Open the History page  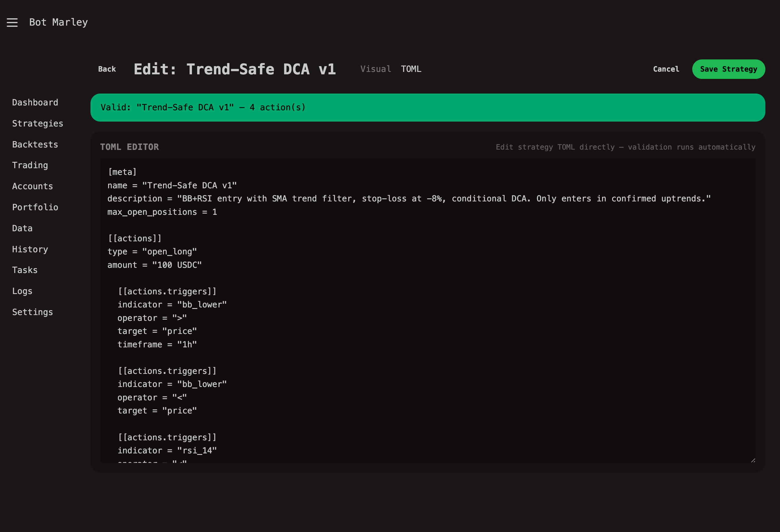pos(30,249)
